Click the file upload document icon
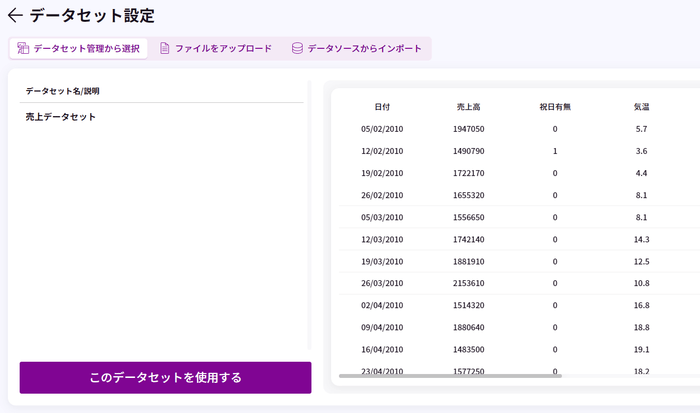 [165, 48]
